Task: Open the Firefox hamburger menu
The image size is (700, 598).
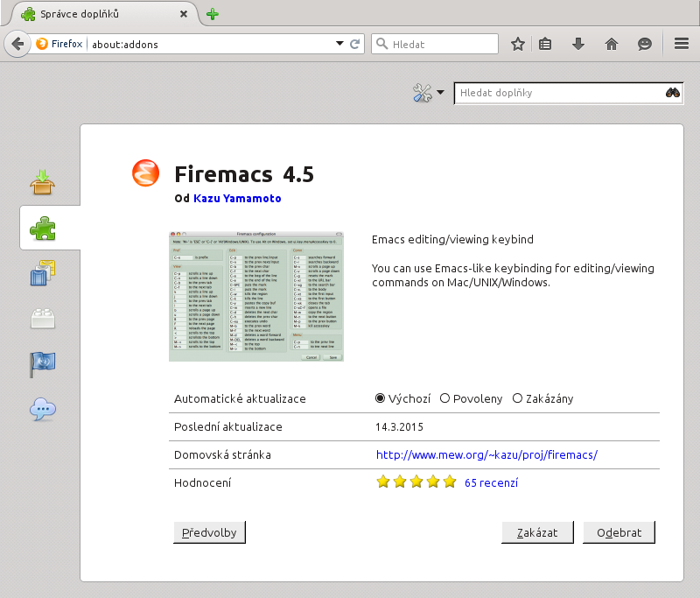Action: pyautogui.click(x=682, y=44)
